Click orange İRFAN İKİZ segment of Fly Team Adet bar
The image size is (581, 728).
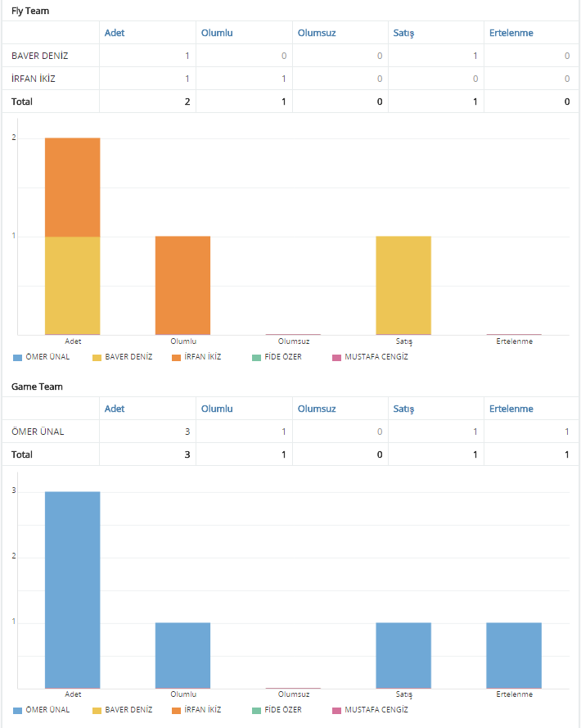[72, 187]
